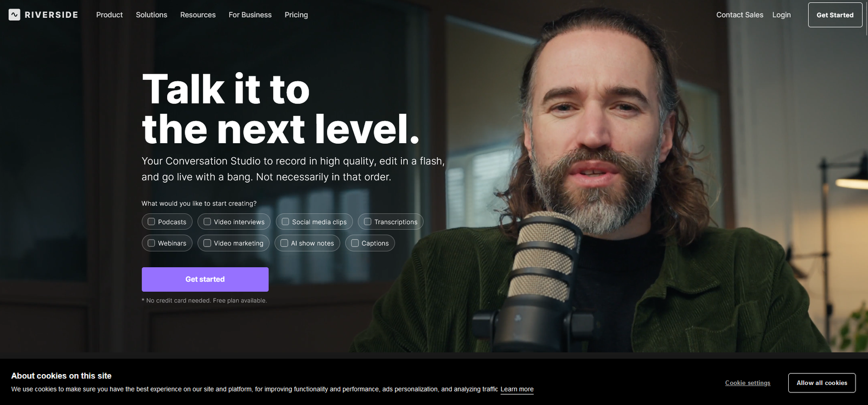Open Cookie settings link
This screenshot has width=868, height=405.
coord(748,383)
